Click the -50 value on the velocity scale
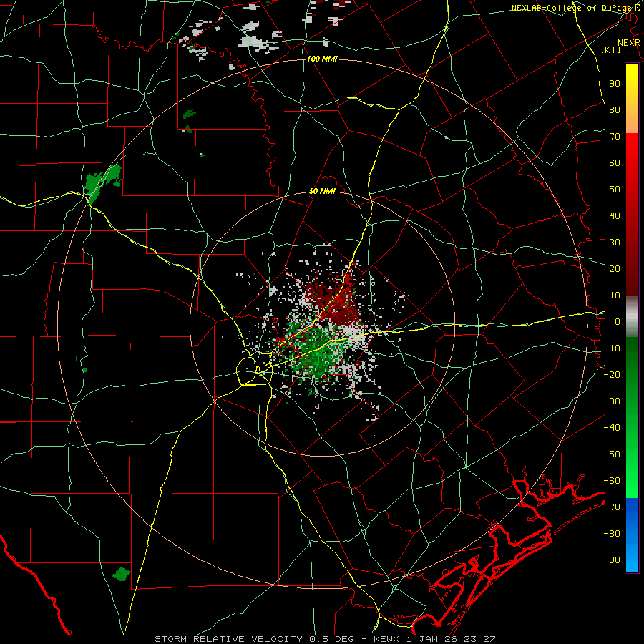 click(x=612, y=454)
